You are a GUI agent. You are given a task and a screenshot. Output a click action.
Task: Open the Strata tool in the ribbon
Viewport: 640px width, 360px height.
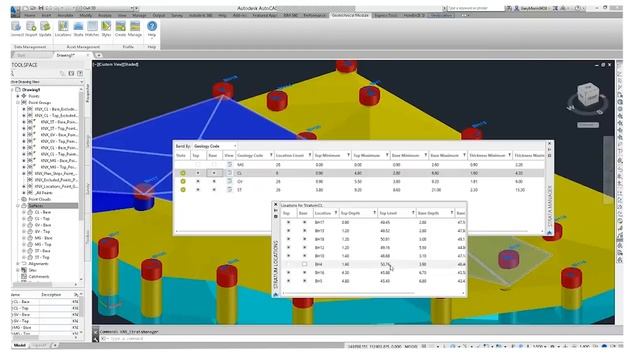pyautogui.click(x=78, y=27)
